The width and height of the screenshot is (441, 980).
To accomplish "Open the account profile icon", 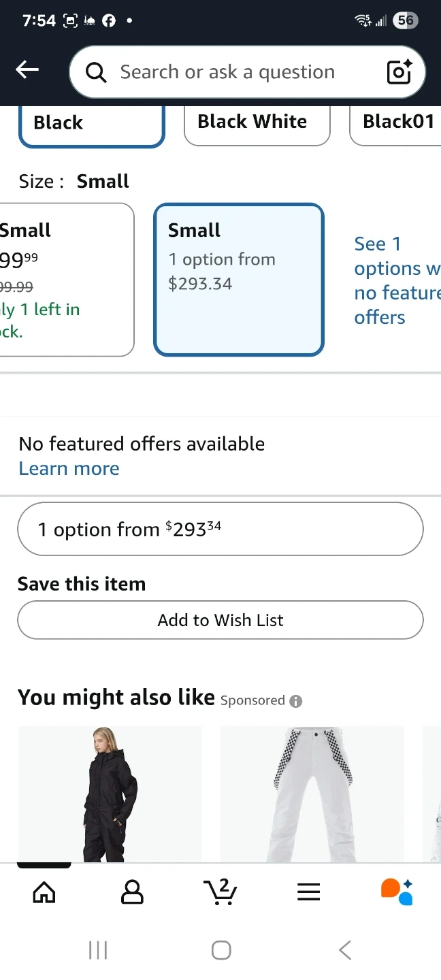I will pyautogui.click(x=132, y=892).
